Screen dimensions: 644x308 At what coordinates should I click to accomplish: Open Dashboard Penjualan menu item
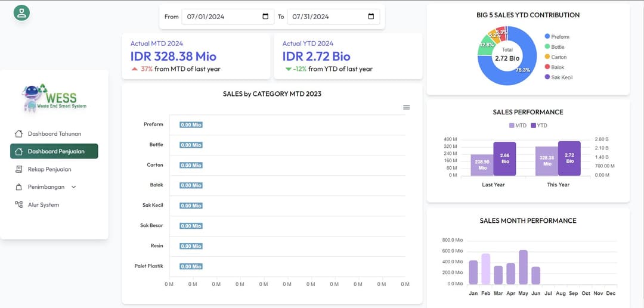coord(55,151)
